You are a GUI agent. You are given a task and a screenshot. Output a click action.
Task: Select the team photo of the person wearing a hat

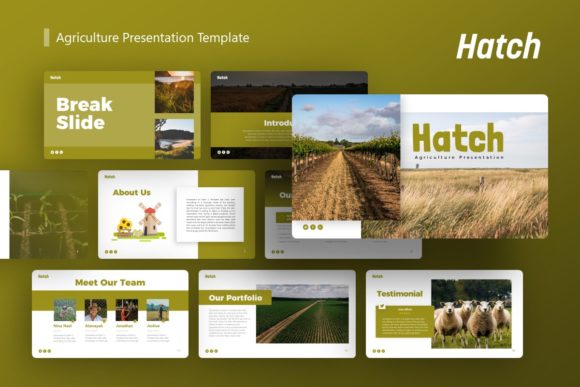click(x=95, y=310)
